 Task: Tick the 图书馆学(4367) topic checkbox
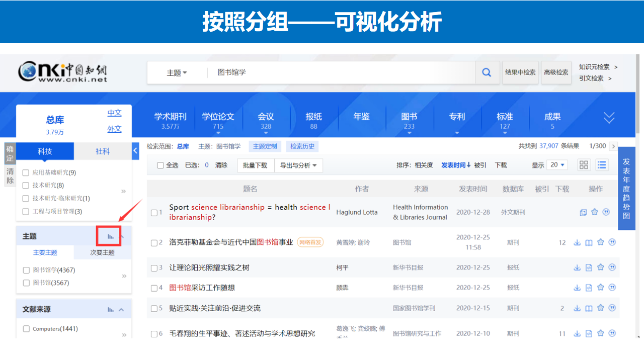26,270
